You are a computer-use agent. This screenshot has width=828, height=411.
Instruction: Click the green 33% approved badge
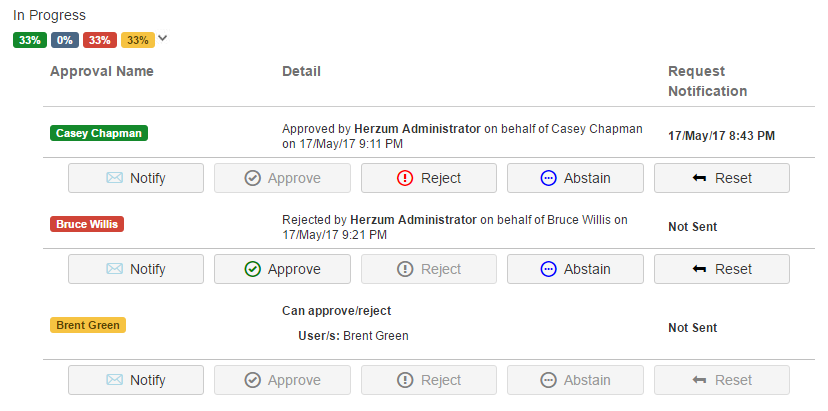pos(29,40)
